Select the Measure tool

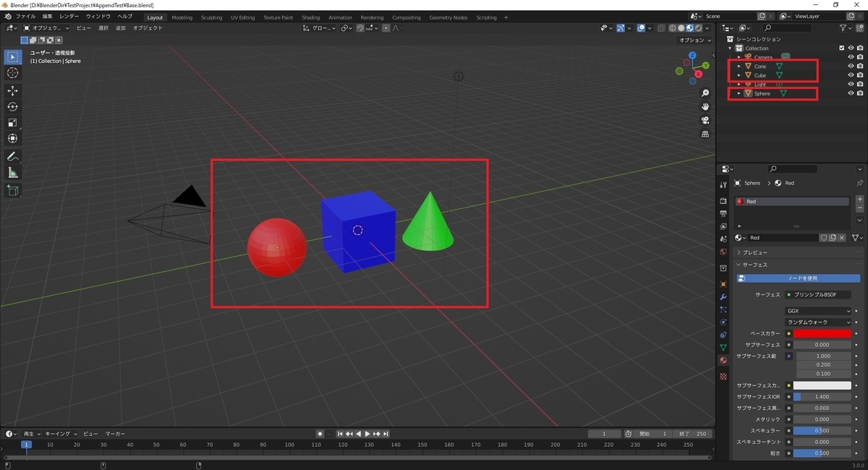13,173
